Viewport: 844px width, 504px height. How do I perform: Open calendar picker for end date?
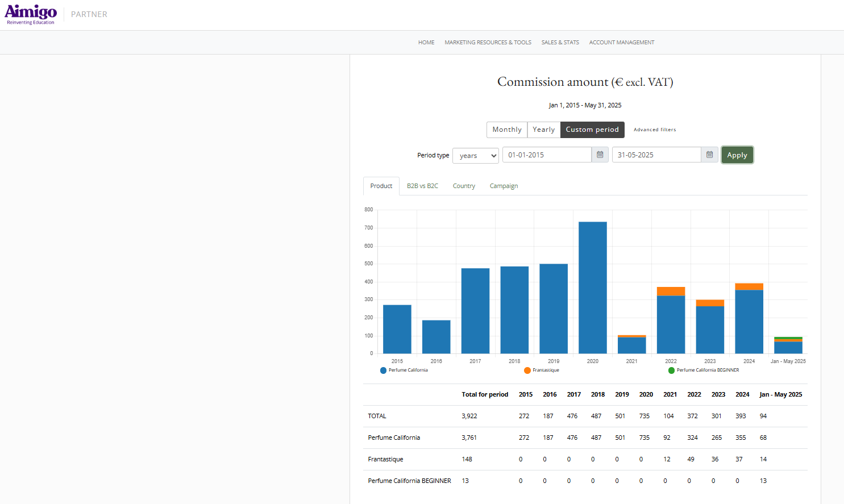click(x=709, y=155)
